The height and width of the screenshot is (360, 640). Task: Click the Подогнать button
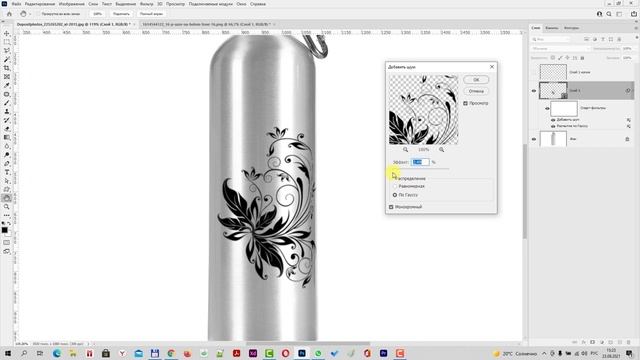click(x=121, y=14)
